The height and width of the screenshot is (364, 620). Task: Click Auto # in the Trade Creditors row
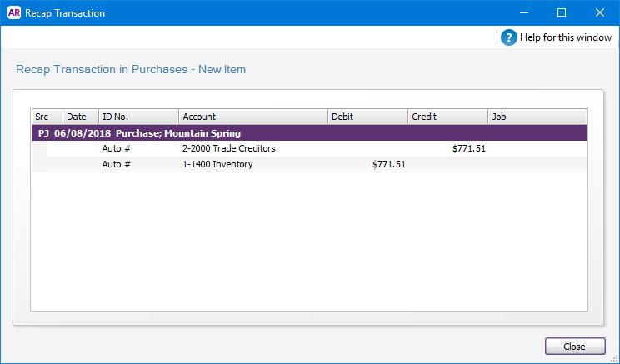[x=117, y=149]
